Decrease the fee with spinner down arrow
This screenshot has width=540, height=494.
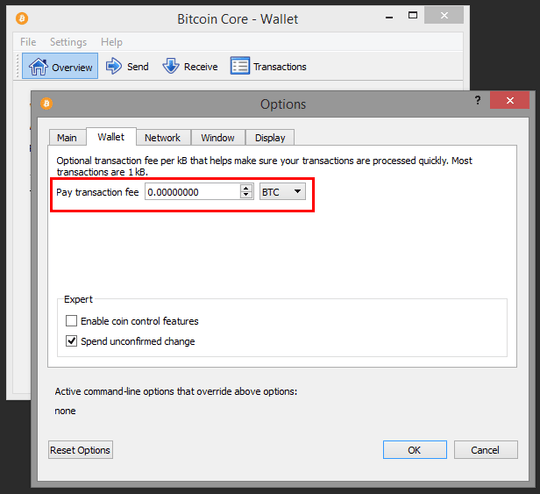pyautogui.click(x=246, y=195)
